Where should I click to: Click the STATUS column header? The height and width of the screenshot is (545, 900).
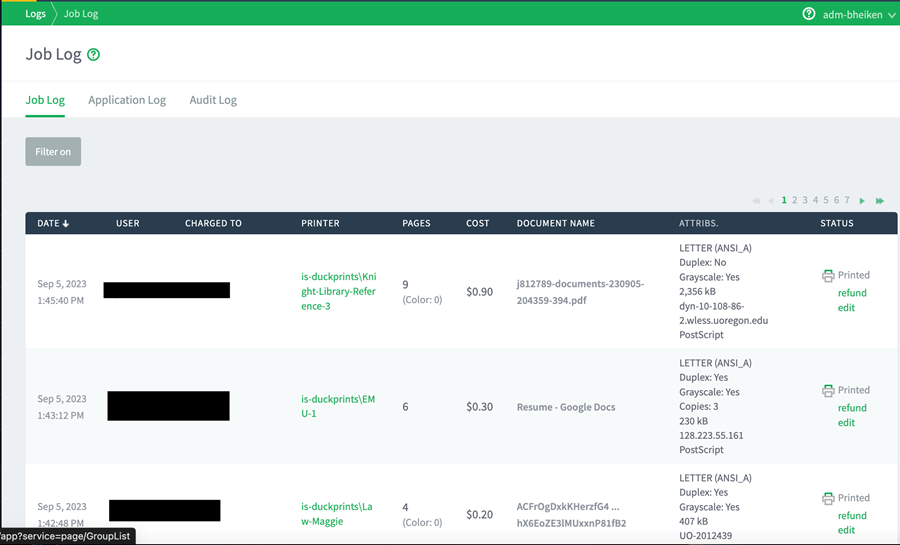[x=837, y=223]
